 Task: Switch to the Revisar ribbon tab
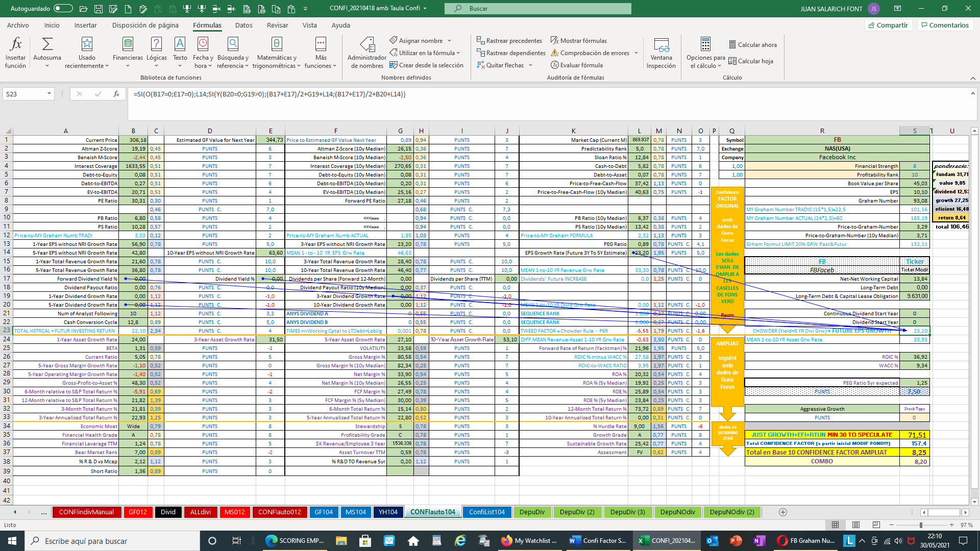click(x=277, y=25)
